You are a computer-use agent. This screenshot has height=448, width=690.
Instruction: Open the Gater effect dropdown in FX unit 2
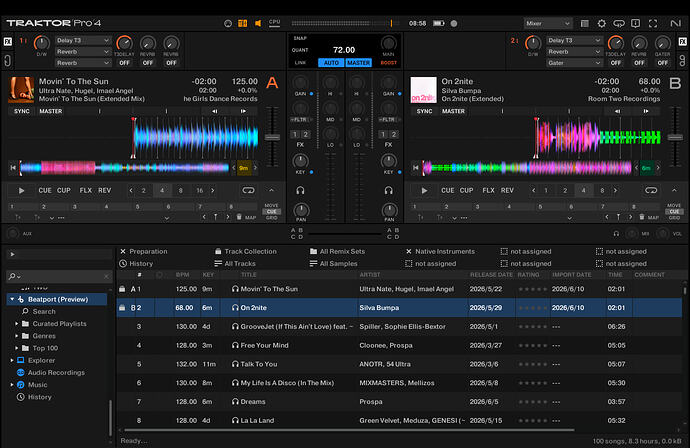coord(574,63)
